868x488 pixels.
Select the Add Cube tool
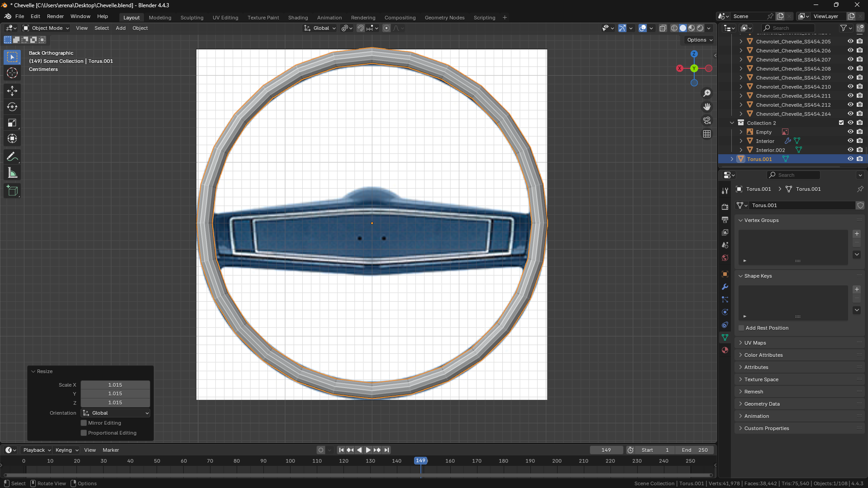pyautogui.click(x=12, y=191)
